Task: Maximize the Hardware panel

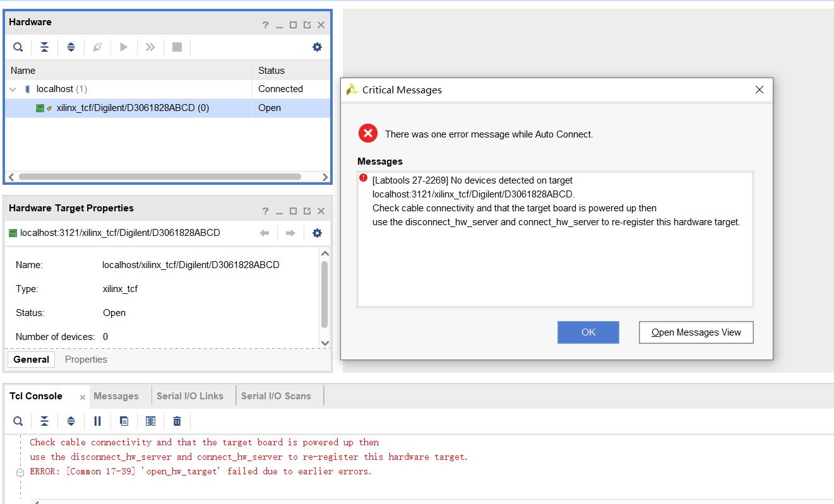Action: (293, 25)
